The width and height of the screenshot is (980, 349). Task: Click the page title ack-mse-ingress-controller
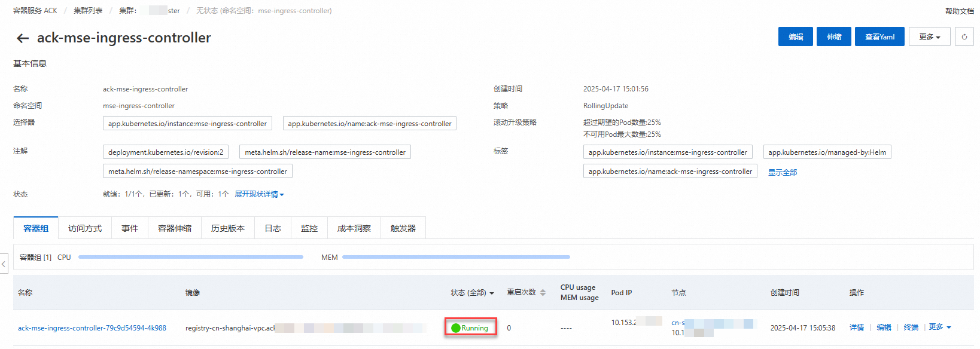click(124, 38)
